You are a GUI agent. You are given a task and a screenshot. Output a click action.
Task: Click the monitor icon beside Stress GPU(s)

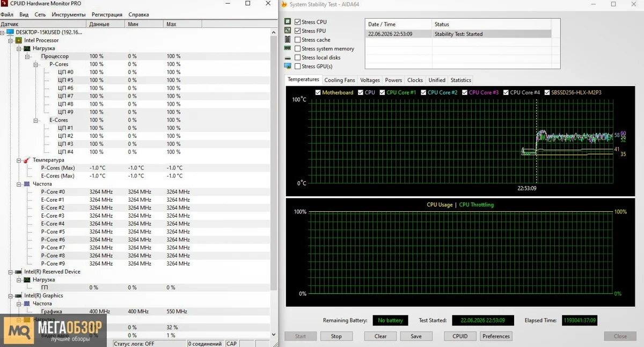click(288, 66)
